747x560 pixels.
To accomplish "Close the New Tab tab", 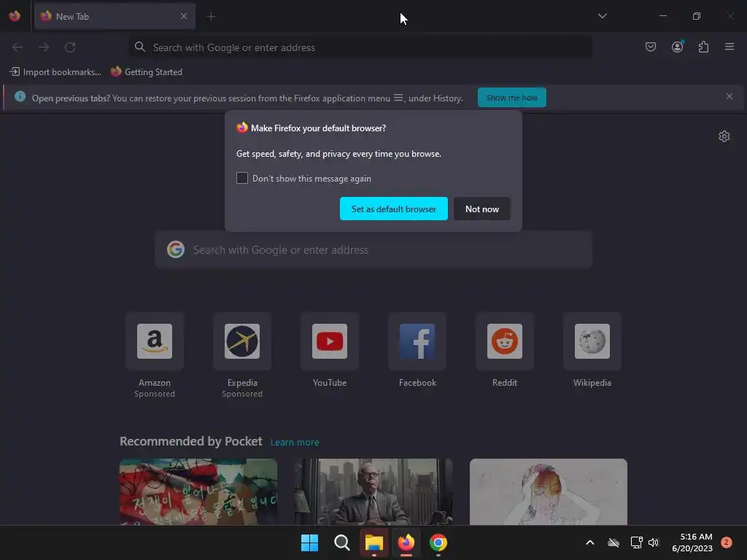I will [x=184, y=16].
